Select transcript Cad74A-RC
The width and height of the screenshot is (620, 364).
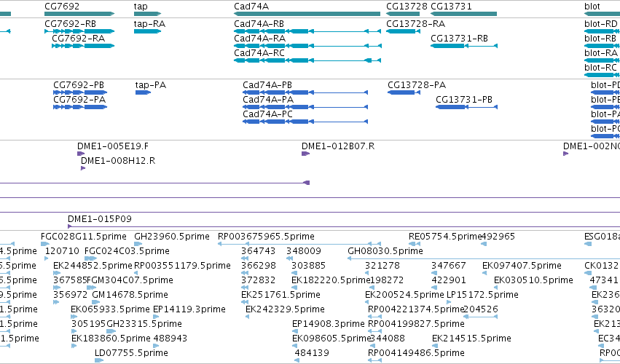point(307,60)
